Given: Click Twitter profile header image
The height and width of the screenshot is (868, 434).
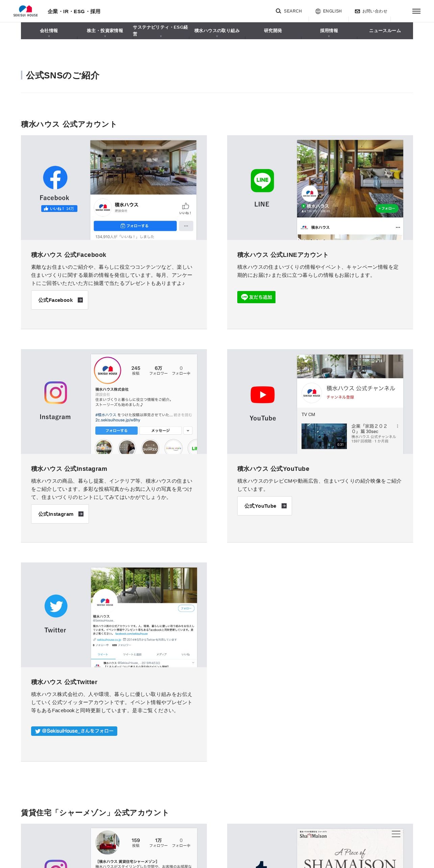Looking at the screenshot, I should pyautogui.click(x=144, y=585).
